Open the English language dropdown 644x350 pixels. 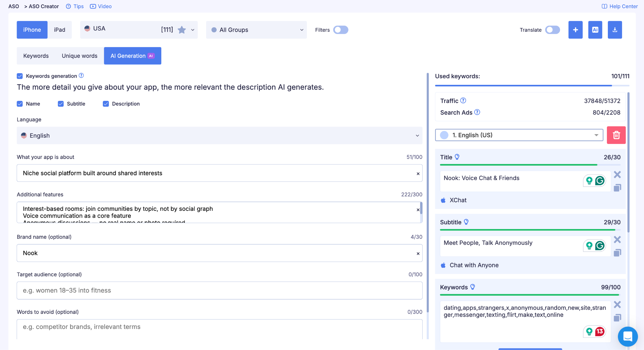(x=219, y=135)
